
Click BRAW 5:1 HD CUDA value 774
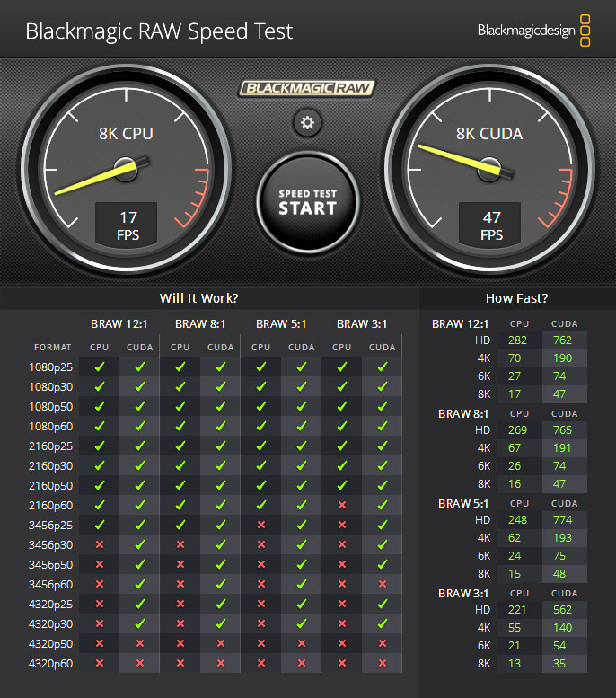[x=563, y=519]
